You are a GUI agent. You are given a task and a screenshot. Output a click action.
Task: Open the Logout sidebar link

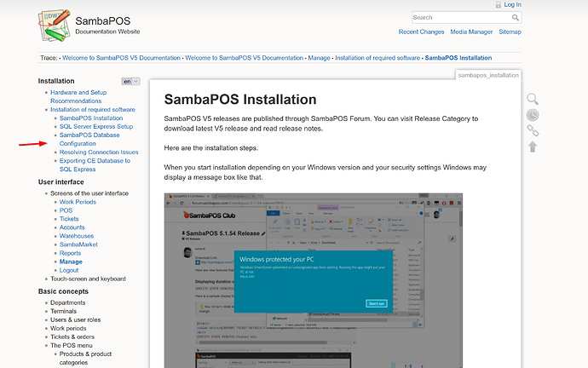69,271
